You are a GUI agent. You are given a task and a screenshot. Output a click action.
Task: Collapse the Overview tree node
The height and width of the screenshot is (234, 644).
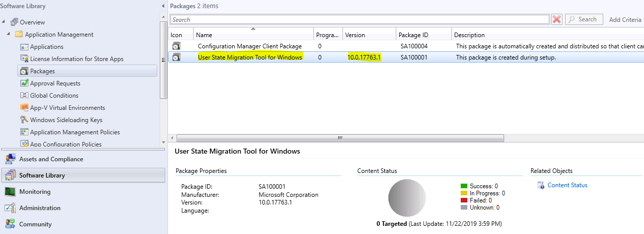click(x=4, y=22)
